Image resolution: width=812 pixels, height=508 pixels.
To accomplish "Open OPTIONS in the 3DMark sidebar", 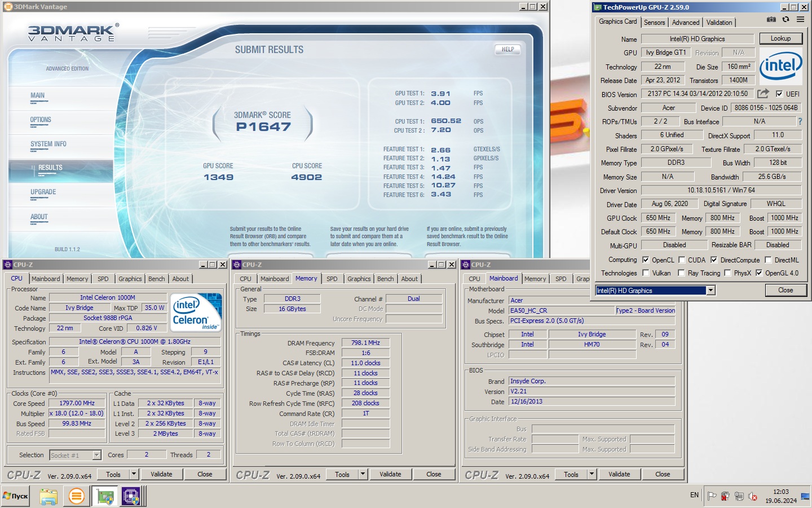I will coord(41,120).
